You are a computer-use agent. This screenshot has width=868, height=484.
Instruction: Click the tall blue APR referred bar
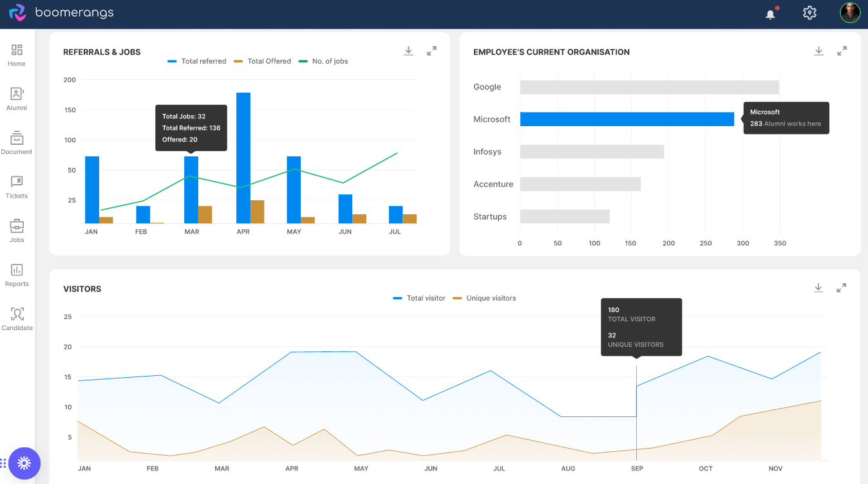tap(243, 158)
